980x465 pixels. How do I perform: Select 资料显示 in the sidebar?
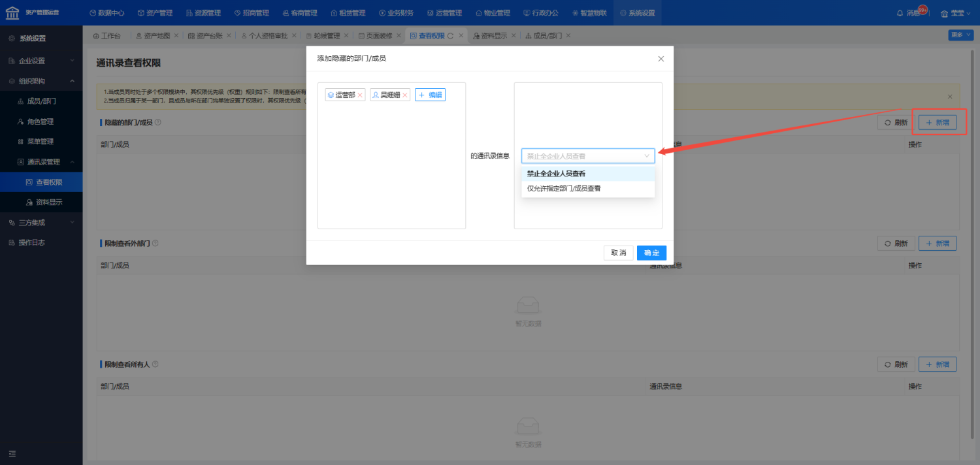pos(49,202)
